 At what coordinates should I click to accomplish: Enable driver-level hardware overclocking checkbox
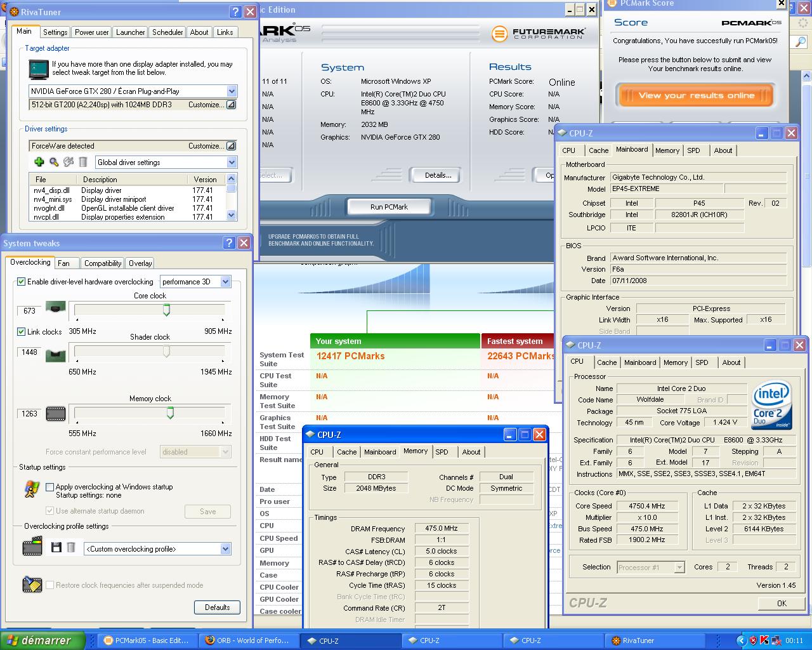coord(21,281)
